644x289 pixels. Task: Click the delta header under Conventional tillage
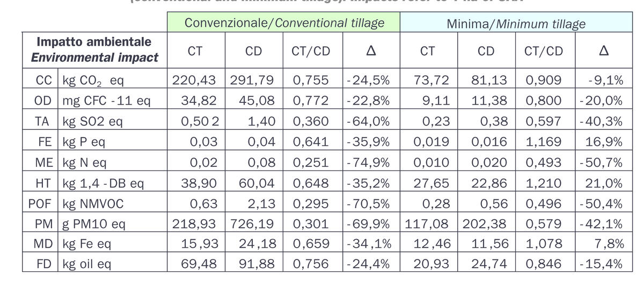point(370,51)
